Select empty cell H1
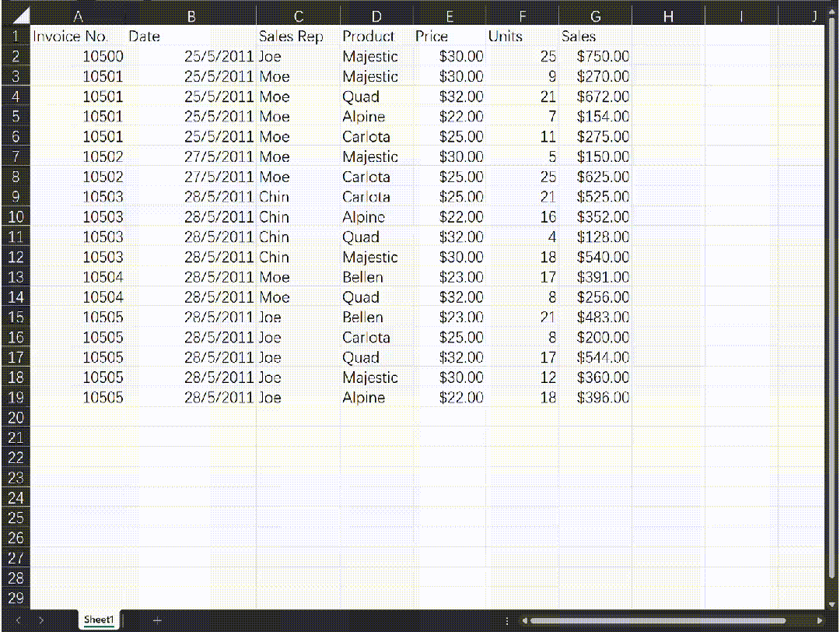This screenshot has height=632, width=840. tap(667, 37)
